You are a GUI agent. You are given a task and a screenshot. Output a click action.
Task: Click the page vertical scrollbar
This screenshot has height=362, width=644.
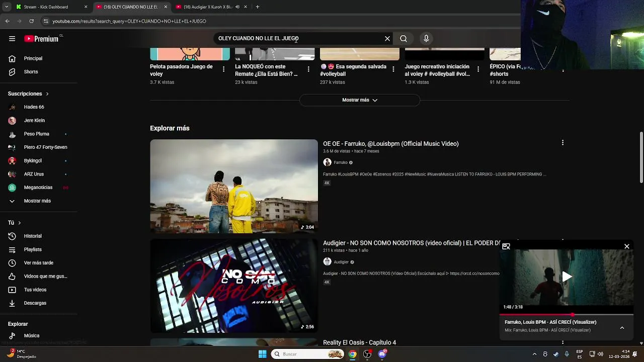[x=641, y=158]
